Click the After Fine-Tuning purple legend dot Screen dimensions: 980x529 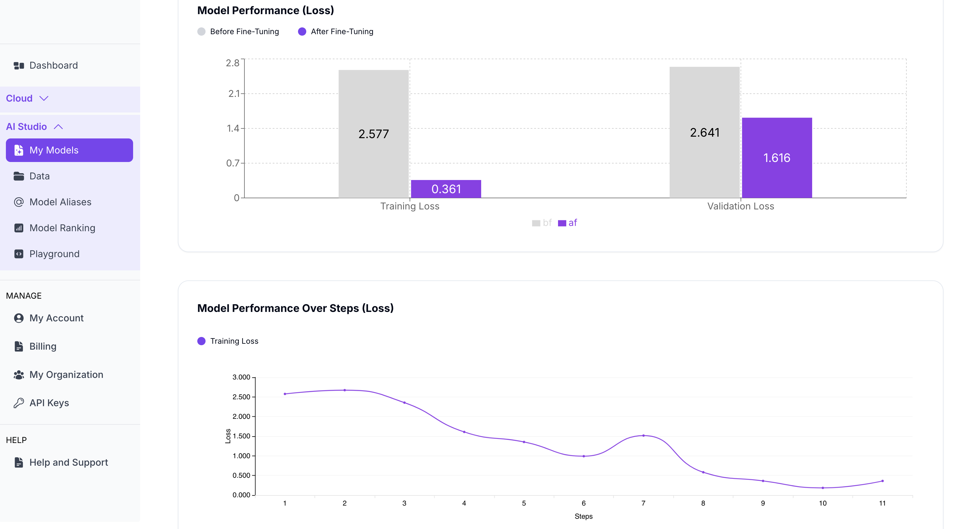click(302, 32)
